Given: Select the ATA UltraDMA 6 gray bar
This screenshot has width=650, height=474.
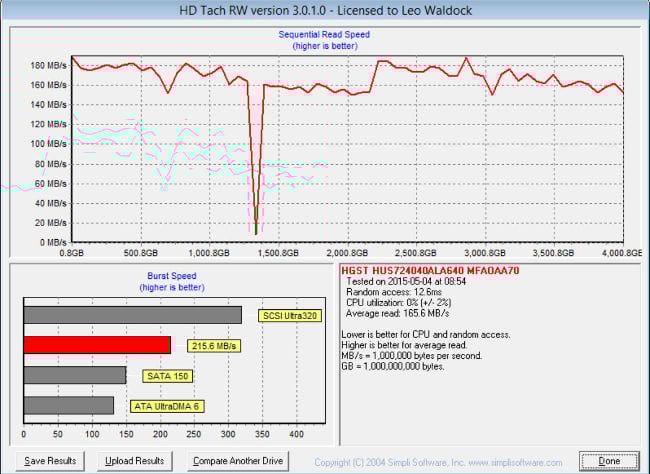Looking at the screenshot, I should point(69,405).
